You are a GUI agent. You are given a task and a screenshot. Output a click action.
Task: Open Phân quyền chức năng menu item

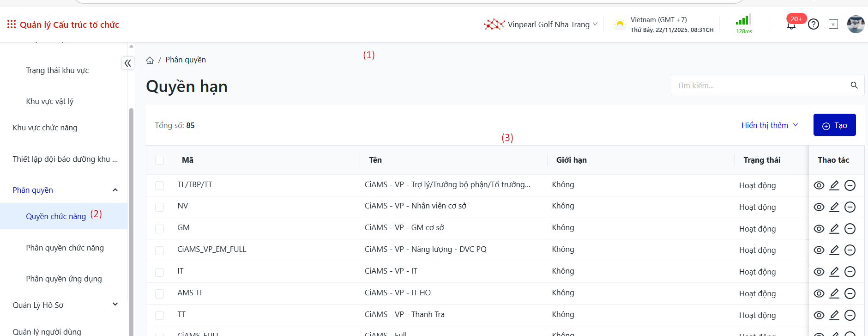pos(65,248)
